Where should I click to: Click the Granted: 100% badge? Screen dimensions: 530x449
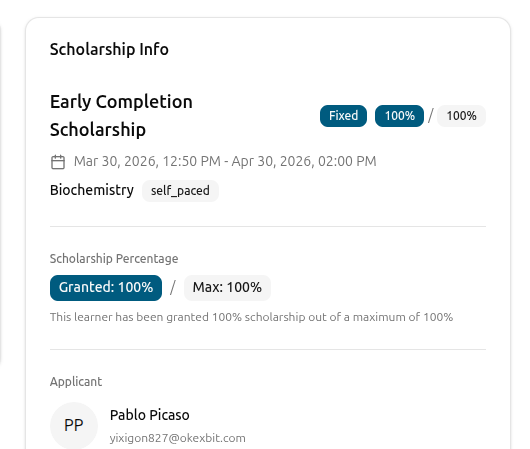[x=106, y=288]
